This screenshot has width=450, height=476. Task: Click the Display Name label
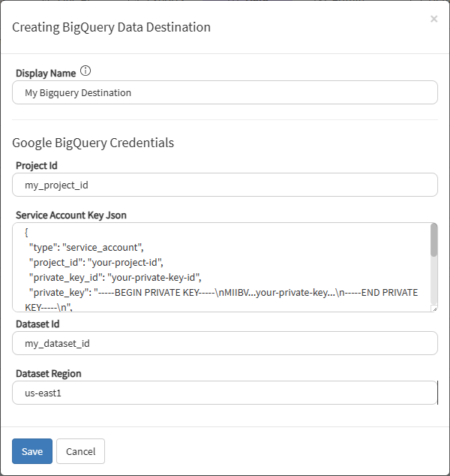(x=46, y=73)
